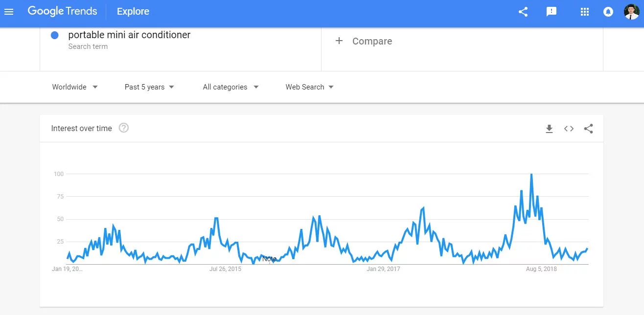Go to Google Trends home logo
Image resolution: width=644 pixels, height=315 pixels.
tap(62, 11)
